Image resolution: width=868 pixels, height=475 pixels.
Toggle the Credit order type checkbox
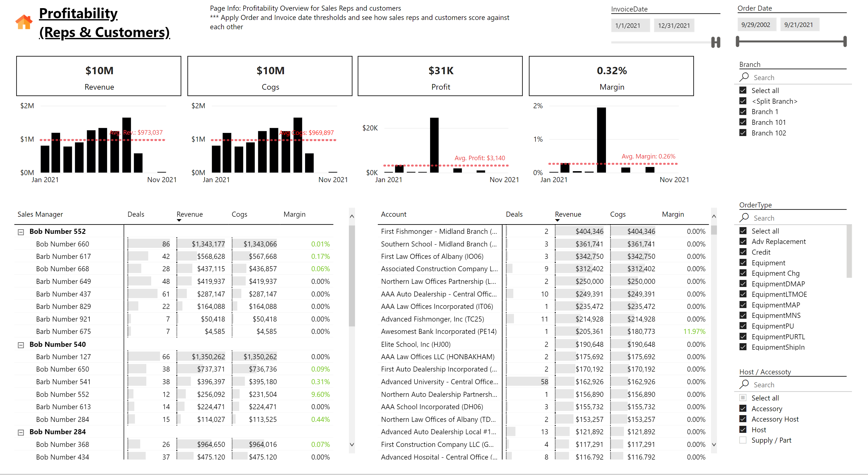tap(743, 252)
